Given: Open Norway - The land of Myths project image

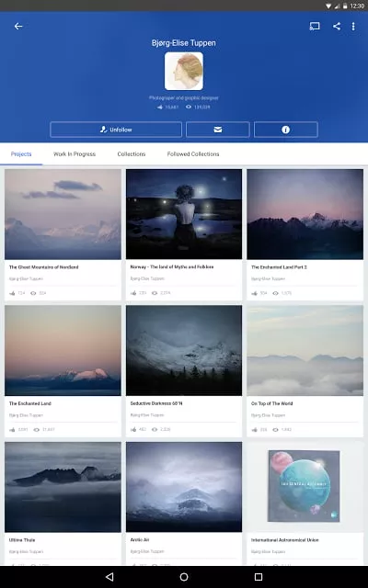Looking at the screenshot, I should 184,214.
